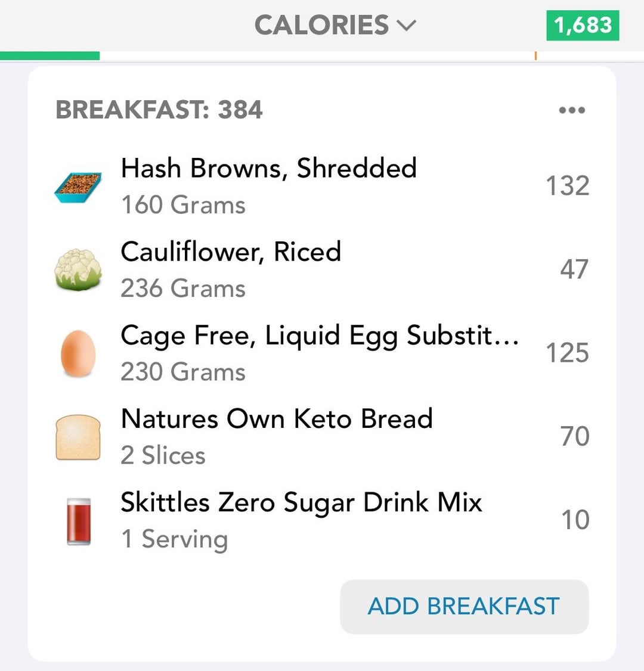This screenshot has width=644, height=671.
Task: Click the ADD BREAKFAST button
Action: 464,607
